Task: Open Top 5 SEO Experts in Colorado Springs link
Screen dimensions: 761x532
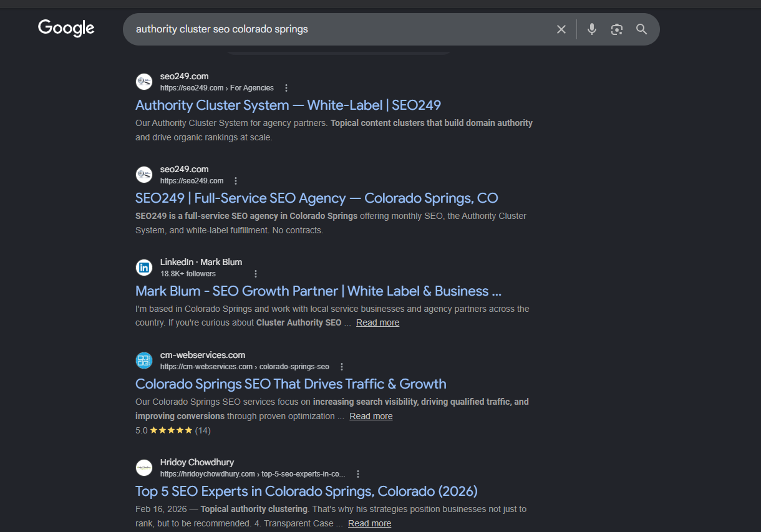Action: [306, 491]
